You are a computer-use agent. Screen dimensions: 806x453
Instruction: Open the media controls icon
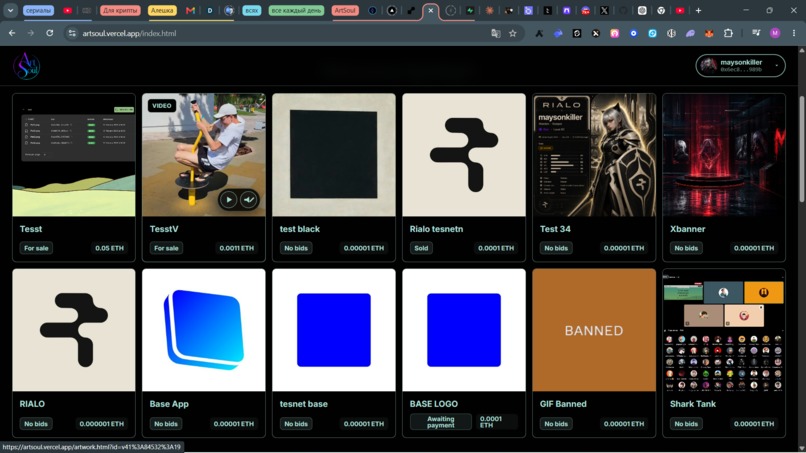click(756, 33)
